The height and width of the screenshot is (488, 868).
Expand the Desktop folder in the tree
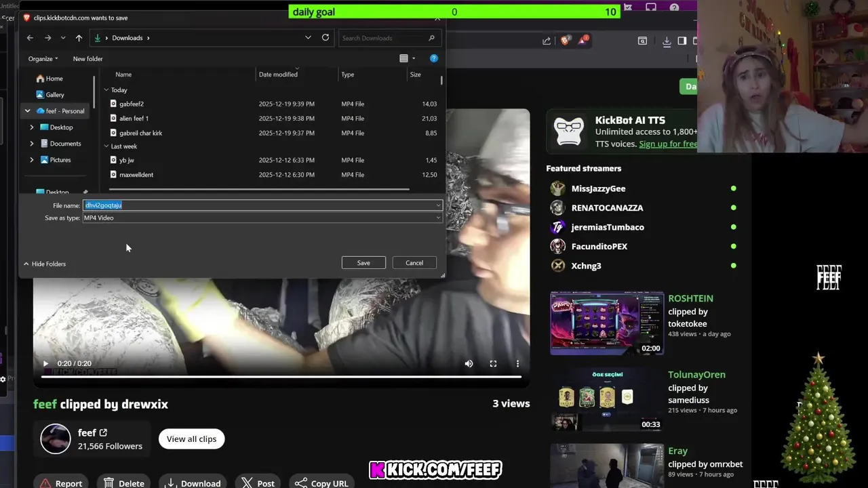click(31, 127)
